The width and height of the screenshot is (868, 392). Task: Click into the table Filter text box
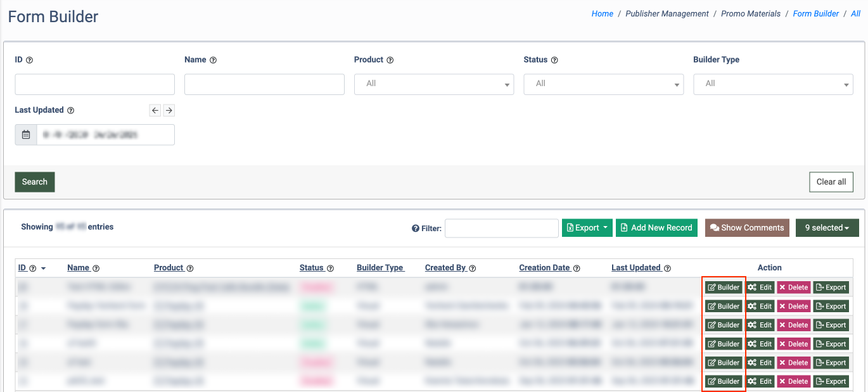coord(501,228)
